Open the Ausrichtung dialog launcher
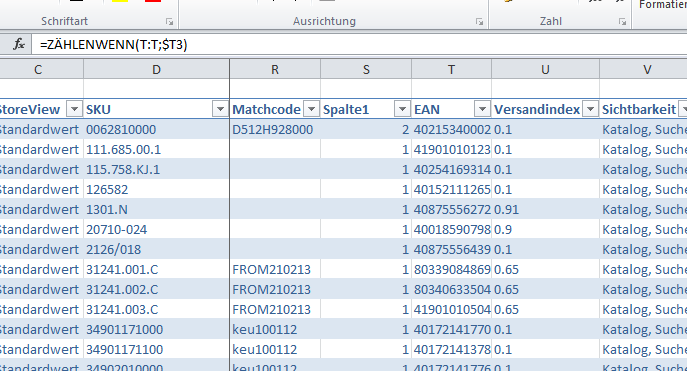The width and height of the screenshot is (687, 371). (x=480, y=21)
